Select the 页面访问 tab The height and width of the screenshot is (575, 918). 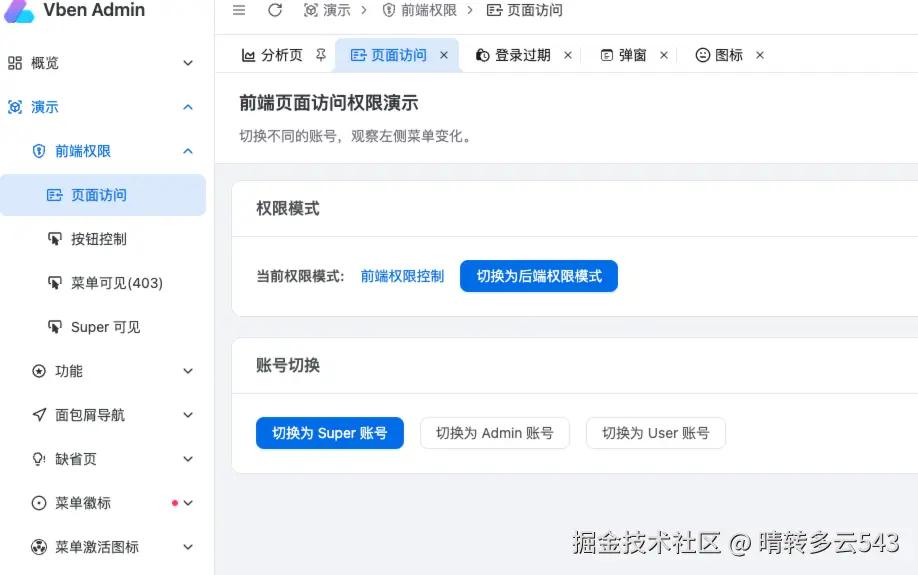click(399, 55)
